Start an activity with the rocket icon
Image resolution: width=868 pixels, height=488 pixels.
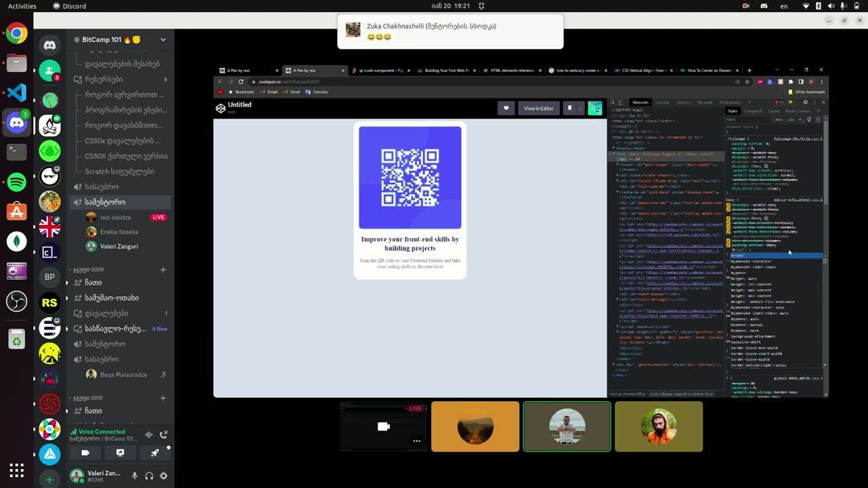pos(155,453)
